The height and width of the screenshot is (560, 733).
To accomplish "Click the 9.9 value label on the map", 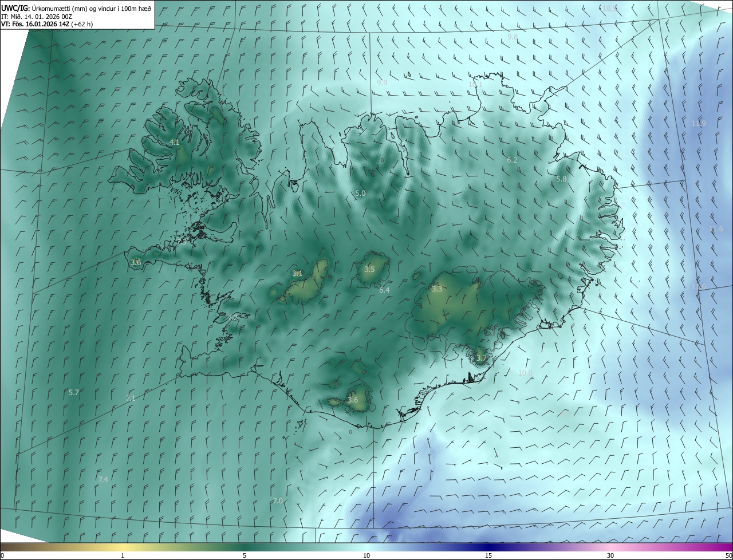I will pos(382,82).
